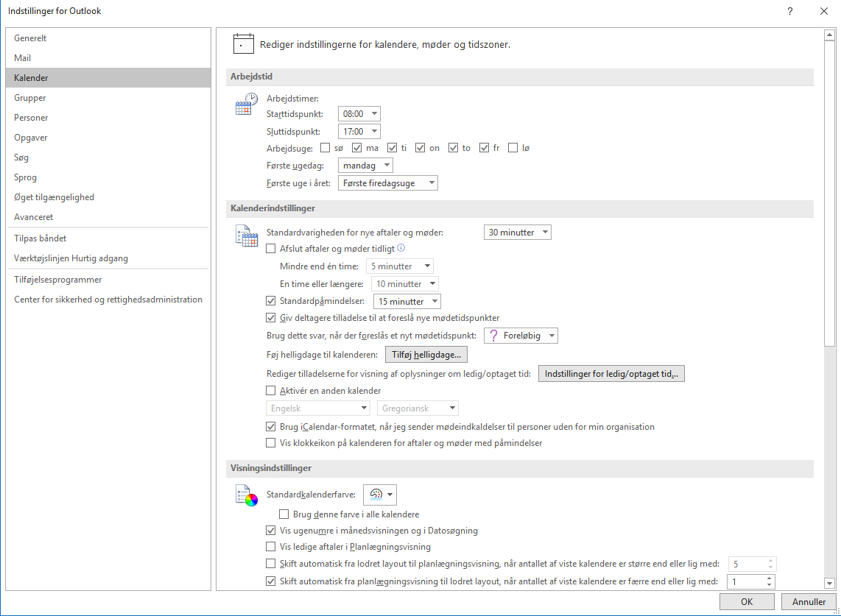
Task: Enable Afslut aftaler og møder tidligt
Action: click(x=271, y=248)
